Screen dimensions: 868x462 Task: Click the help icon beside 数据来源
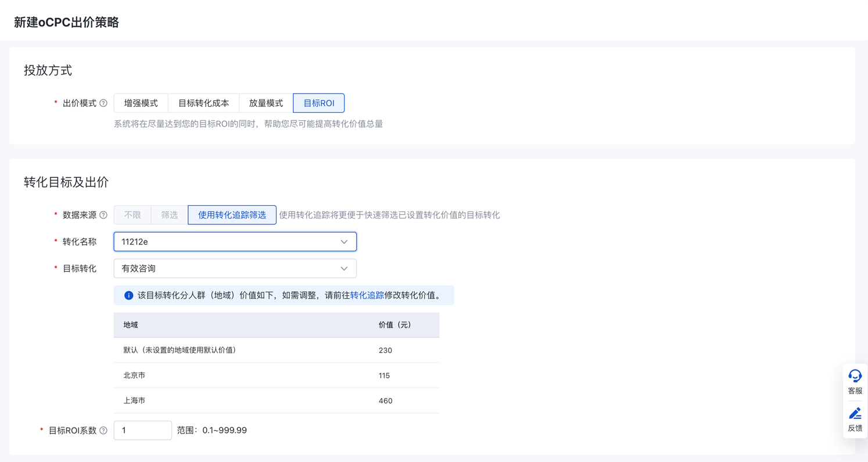[x=103, y=215]
